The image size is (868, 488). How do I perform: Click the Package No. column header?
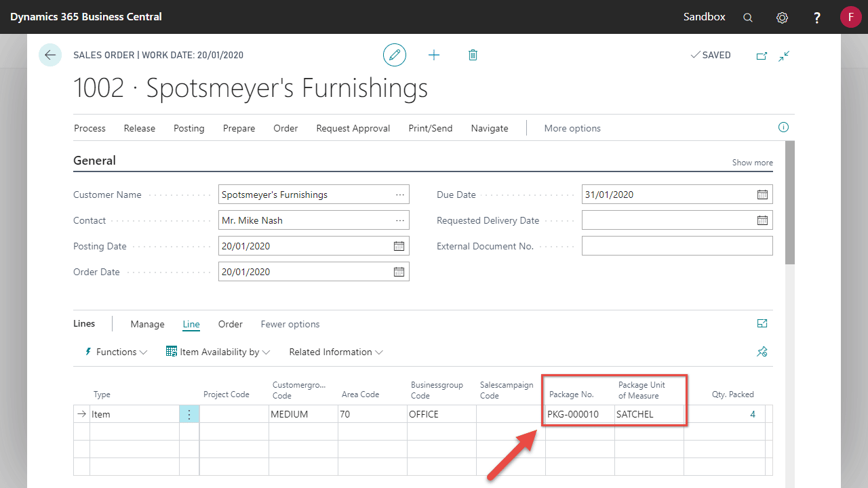click(x=572, y=394)
